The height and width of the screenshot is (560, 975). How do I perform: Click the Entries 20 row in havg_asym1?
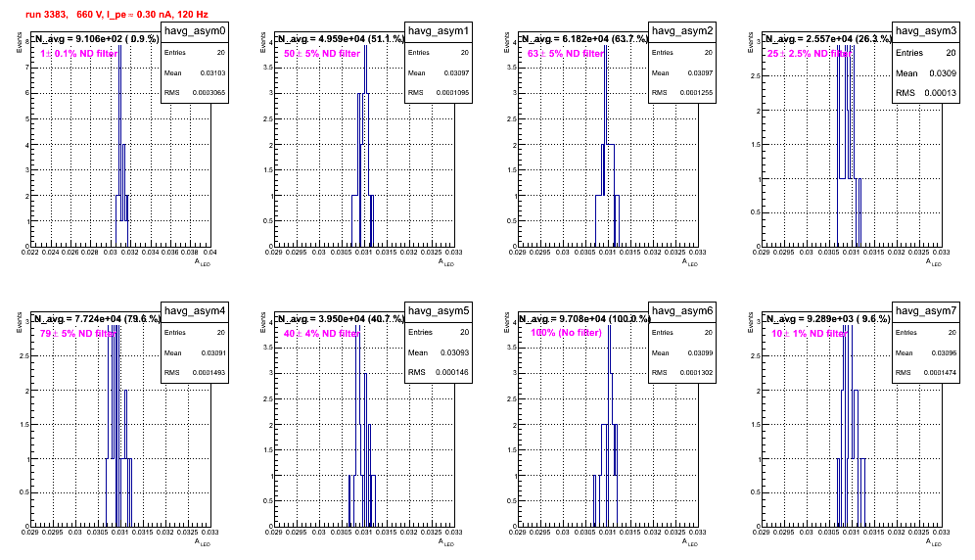439,53
